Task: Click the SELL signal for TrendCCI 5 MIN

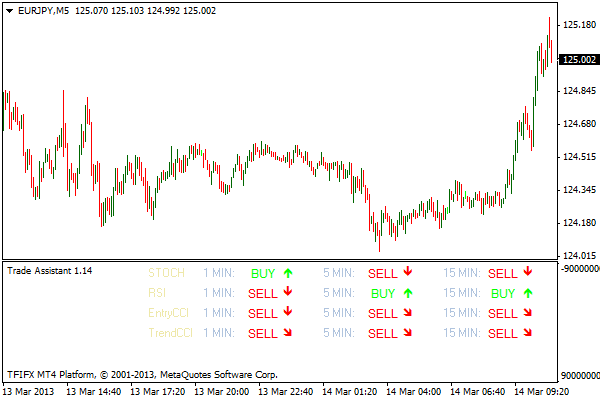Action: point(383,333)
